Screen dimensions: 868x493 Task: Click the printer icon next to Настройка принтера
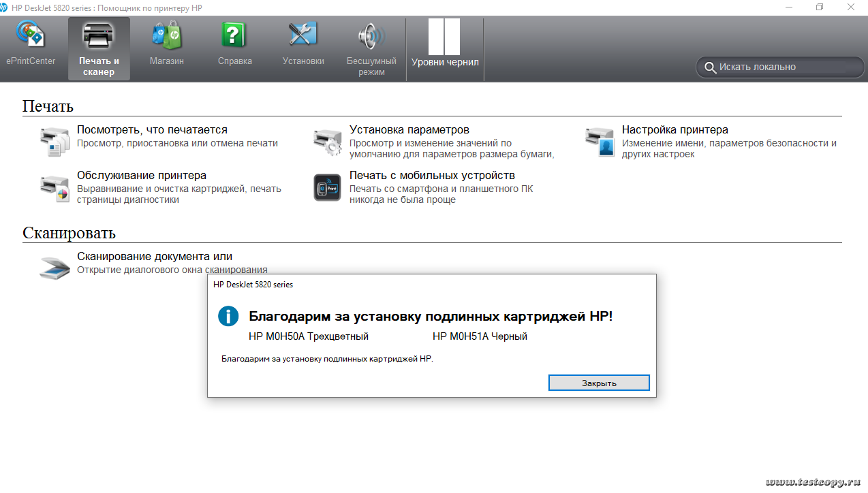[600, 141]
